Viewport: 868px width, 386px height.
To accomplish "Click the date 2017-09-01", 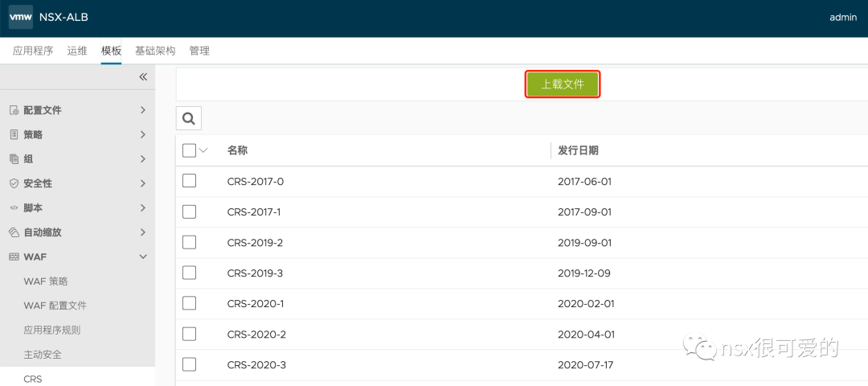I will pos(584,212).
